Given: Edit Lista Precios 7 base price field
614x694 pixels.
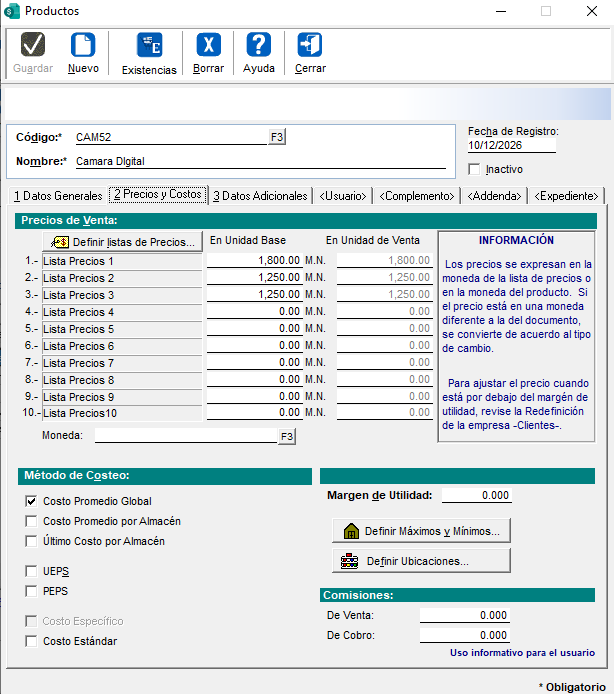Looking at the screenshot, I should coord(255,362).
